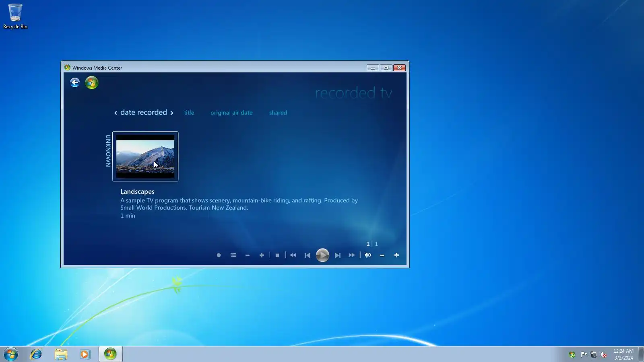Mute sound with the speaker button

click(368, 255)
